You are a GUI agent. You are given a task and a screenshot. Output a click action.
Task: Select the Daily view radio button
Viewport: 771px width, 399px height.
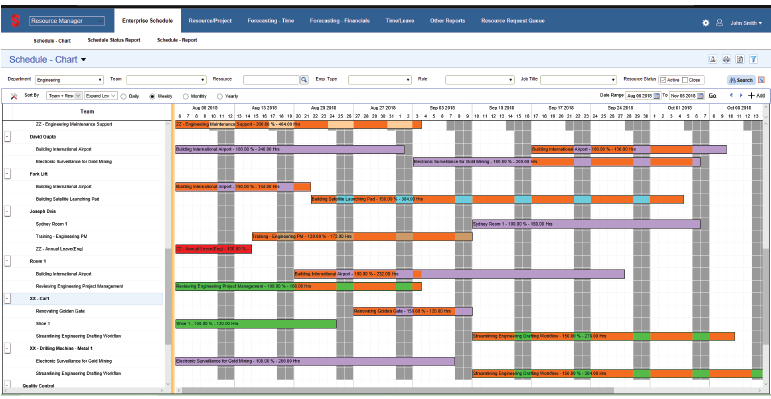tap(123, 96)
